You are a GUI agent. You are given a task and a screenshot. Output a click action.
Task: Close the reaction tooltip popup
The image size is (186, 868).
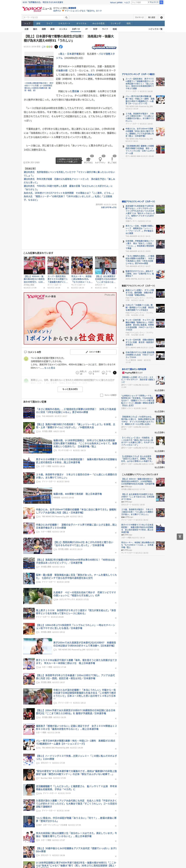coord(81,159)
